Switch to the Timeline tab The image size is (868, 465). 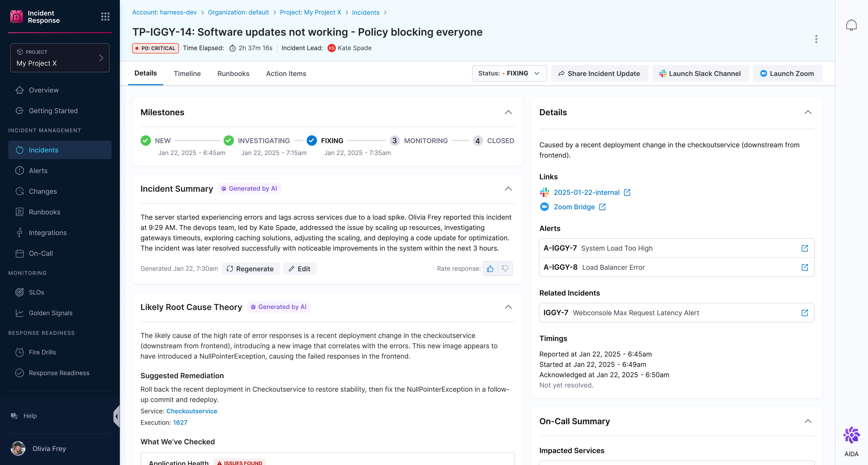pyautogui.click(x=187, y=73)
